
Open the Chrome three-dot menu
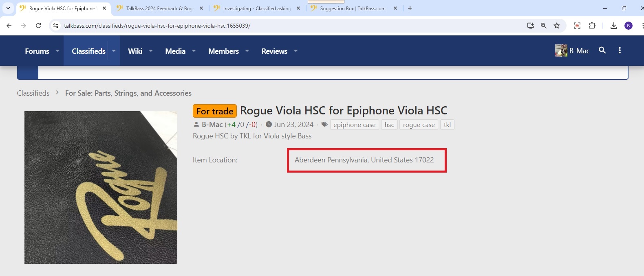(x=642, y=26)
